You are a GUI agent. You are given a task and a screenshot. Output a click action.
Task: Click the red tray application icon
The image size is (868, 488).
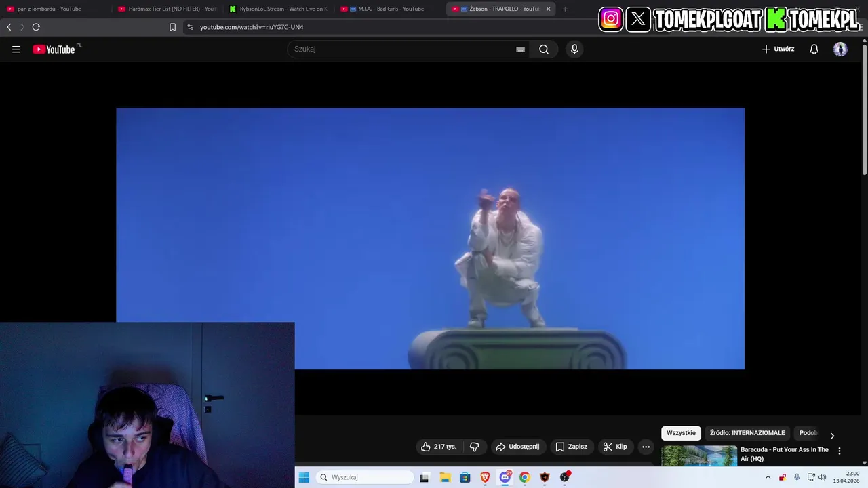[783, 477]
